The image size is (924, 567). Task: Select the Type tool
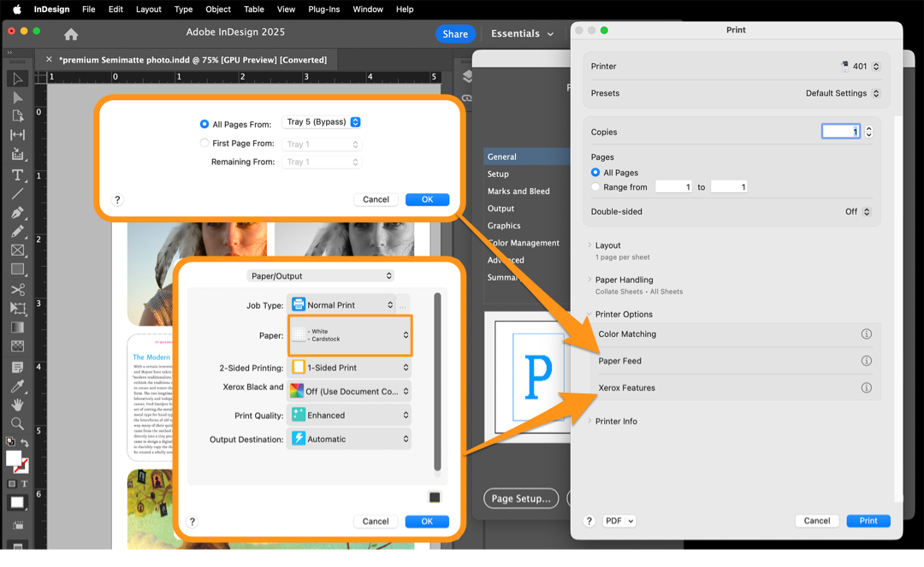pos(18,174)
